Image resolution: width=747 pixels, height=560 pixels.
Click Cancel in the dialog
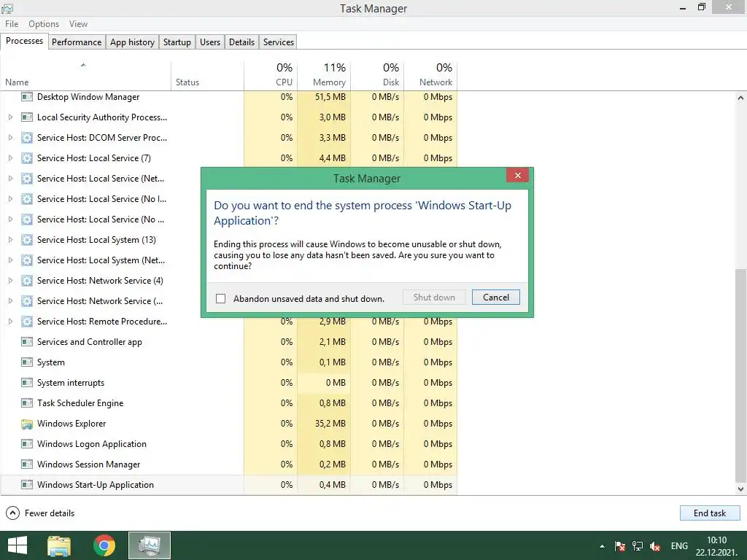click(496, 297)
